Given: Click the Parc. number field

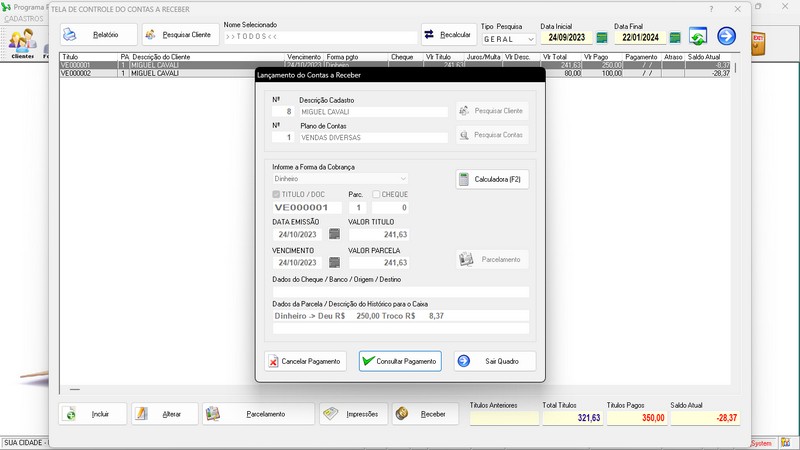Looking at the screenshot, I should pos(358,208).
